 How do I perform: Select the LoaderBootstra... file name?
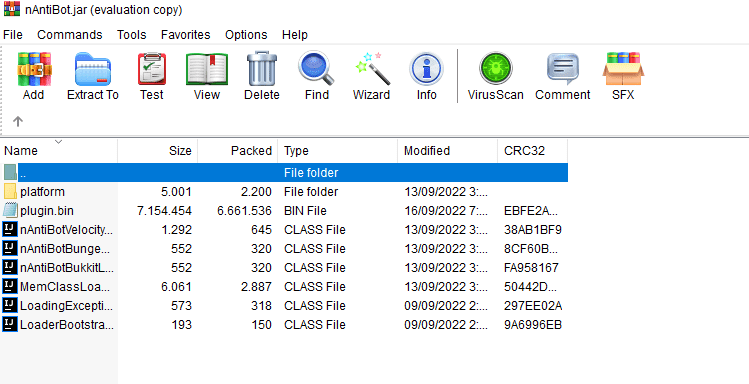pos(66,325)
